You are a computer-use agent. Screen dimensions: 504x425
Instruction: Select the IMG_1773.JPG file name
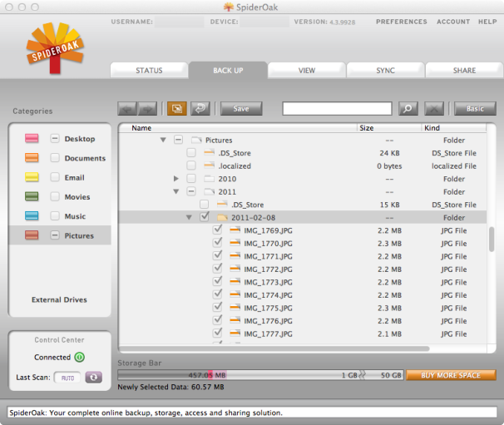[268, 282]
